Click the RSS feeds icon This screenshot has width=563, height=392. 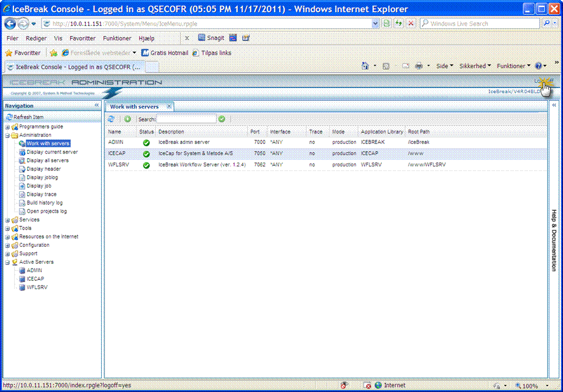click(x=386, y=66)
